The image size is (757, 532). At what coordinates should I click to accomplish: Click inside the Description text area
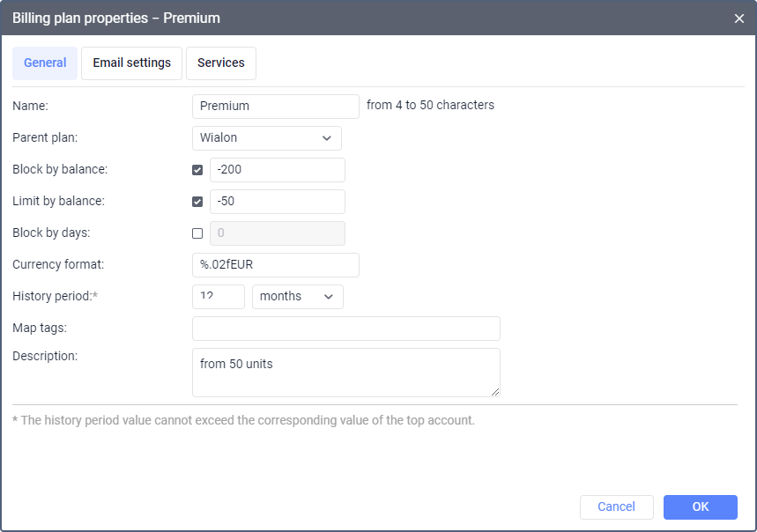point(345,373)
